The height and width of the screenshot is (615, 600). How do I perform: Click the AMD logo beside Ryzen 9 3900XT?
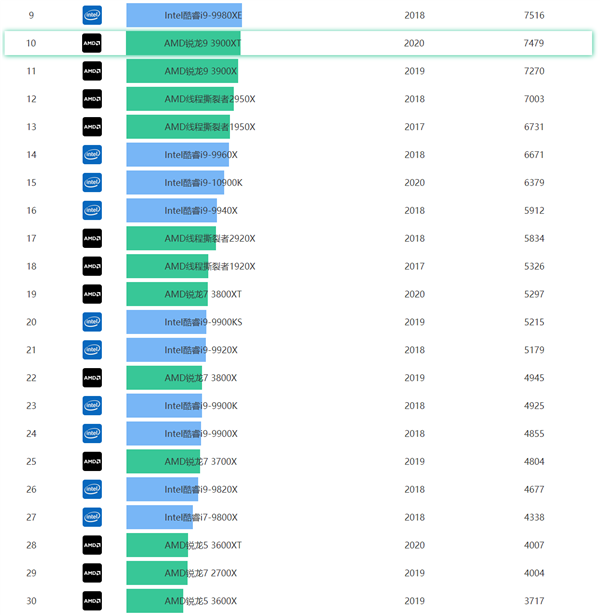tap(92, 43)
